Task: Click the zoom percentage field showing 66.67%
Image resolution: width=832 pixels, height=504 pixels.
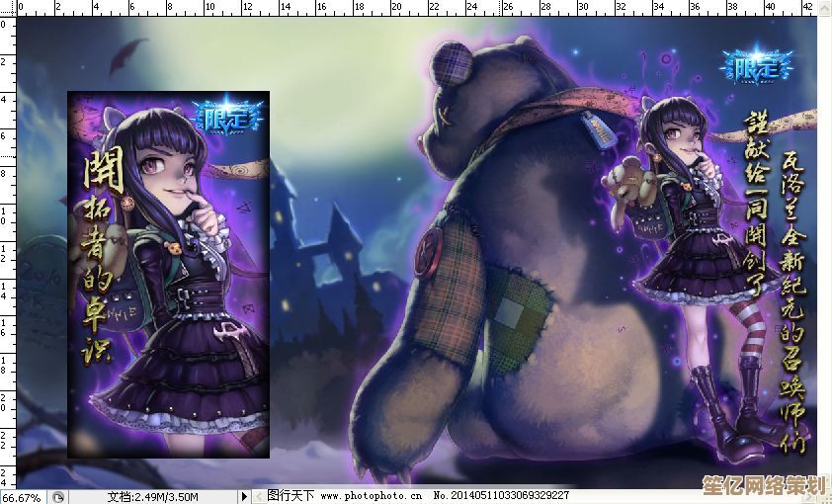Action: coord(22,497)
